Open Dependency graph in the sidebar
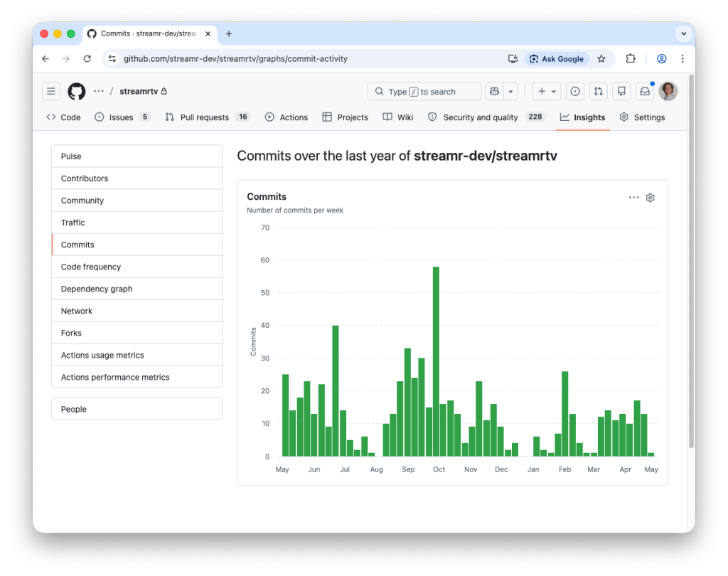The width and height of the screenshot is (728, 576). (x=137, y=289)
